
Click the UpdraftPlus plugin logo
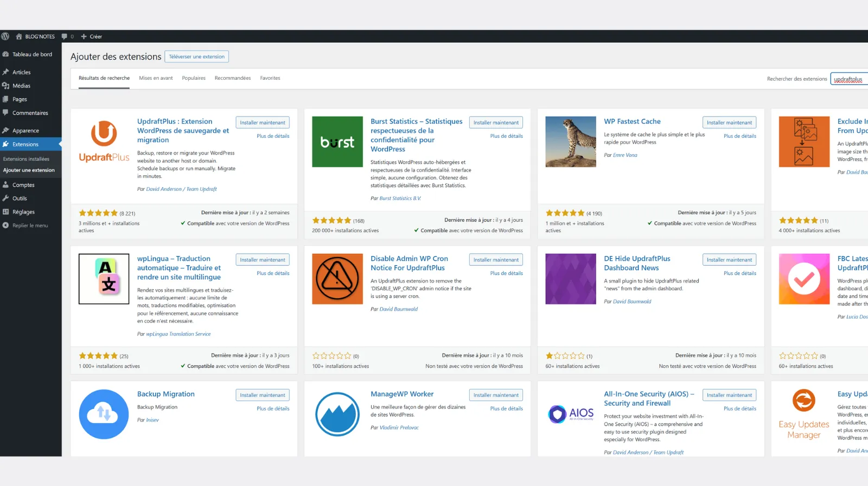pyautogui.click(x=104, y=142)
